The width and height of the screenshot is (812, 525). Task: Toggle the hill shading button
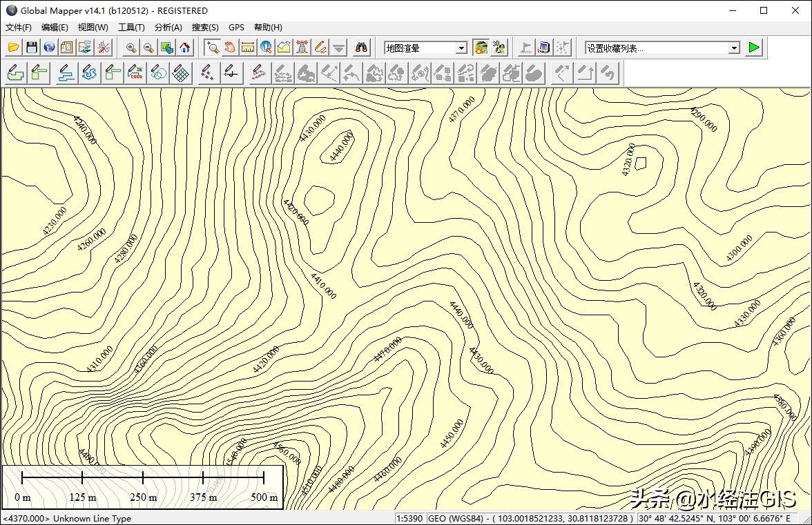(x=481, y=48)
